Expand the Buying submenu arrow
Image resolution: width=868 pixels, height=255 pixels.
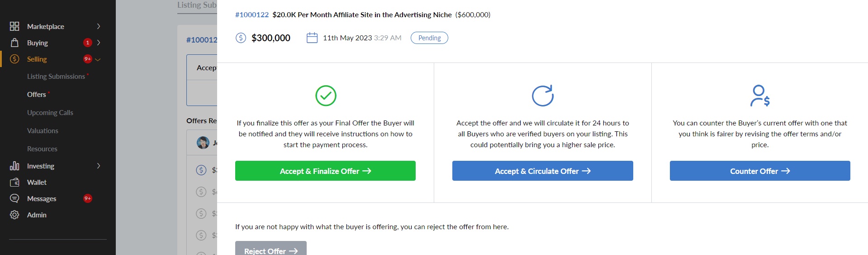[x=99, y=43]
